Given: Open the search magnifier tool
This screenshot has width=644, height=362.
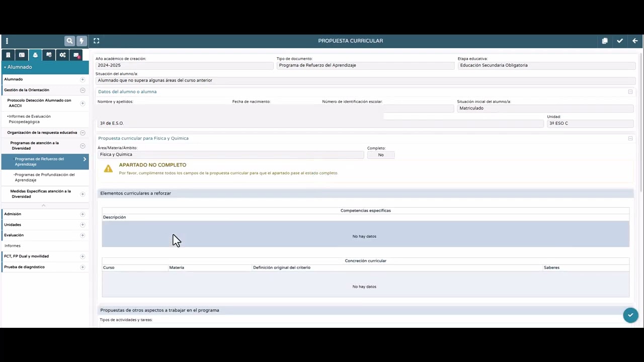Looking at the screenshot, I should pos(70,41).
